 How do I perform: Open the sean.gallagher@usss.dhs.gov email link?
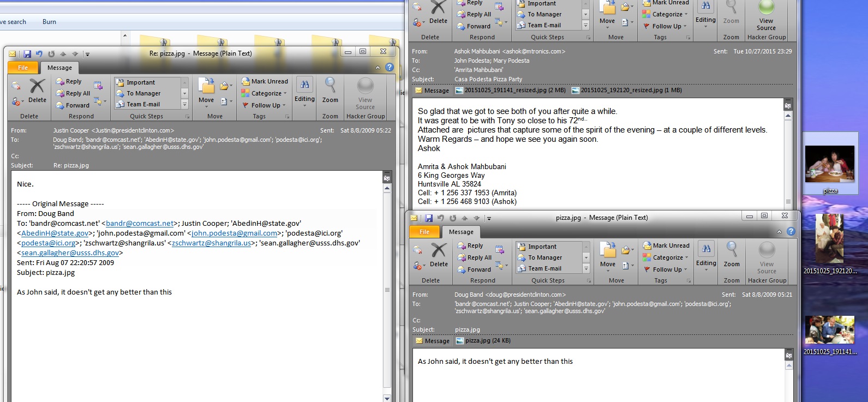pos(70,253)
